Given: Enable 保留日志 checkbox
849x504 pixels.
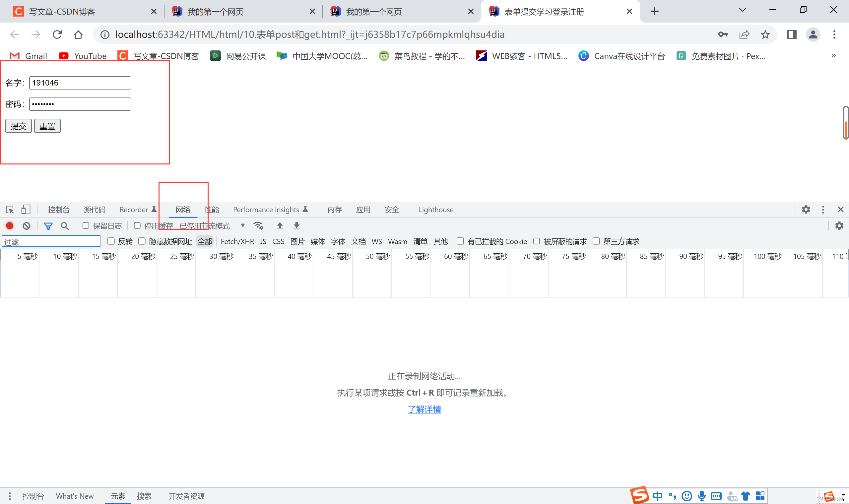Looking at the screenshot, I should click(86, 225).
